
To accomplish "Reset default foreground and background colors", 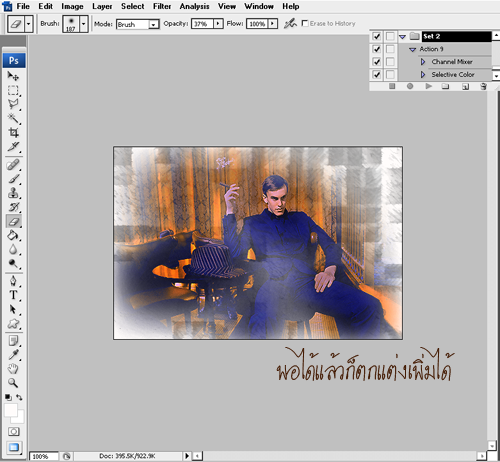I will coord(8,397).
